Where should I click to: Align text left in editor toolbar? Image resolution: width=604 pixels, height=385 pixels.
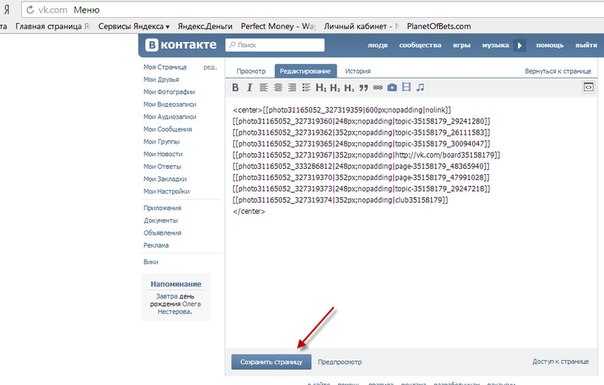coord(263,87)
